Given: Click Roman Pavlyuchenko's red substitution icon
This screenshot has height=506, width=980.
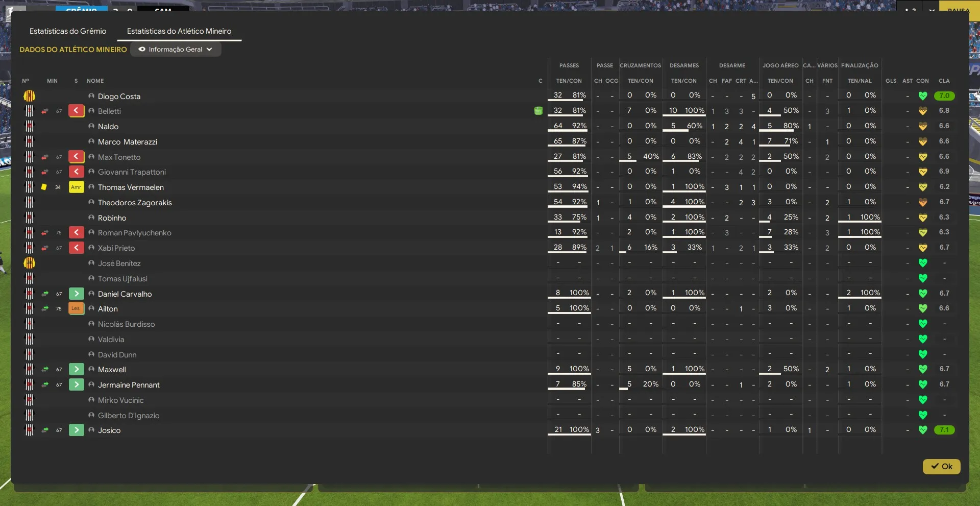Looking at the screenshot, I should point(76,232).
